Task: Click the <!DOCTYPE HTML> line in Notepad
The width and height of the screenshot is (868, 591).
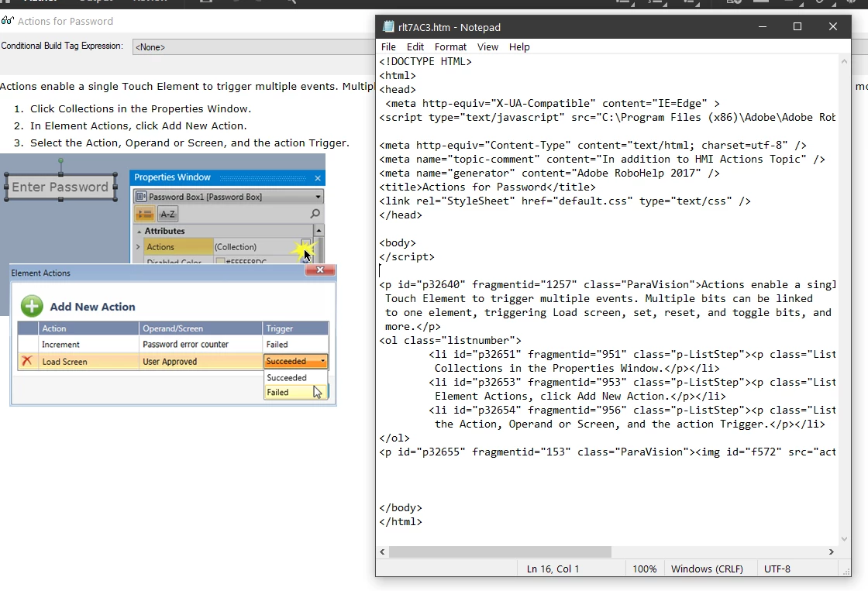Action: pos(425,61)
